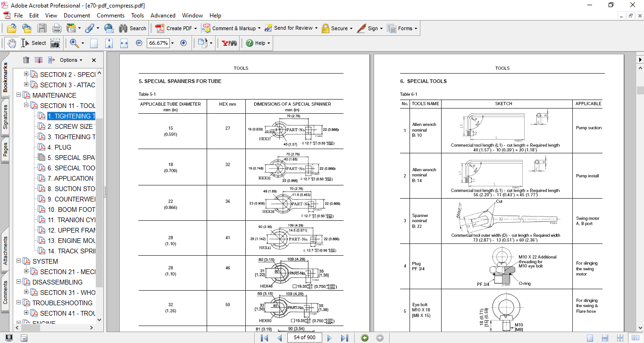Screen dimensions: 644x343
Task: Click the Save floppy disk icon
Action: click(42, 28)
